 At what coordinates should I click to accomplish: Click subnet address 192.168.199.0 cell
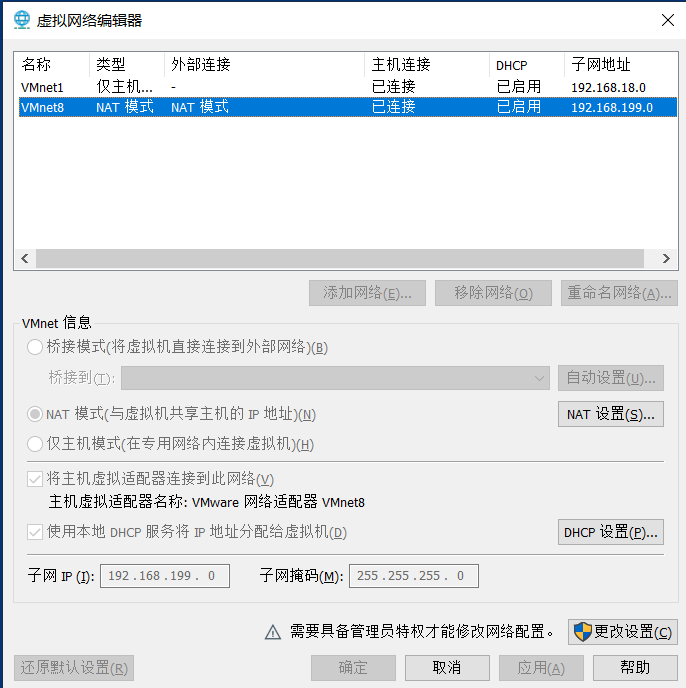[x=612, y=108]
